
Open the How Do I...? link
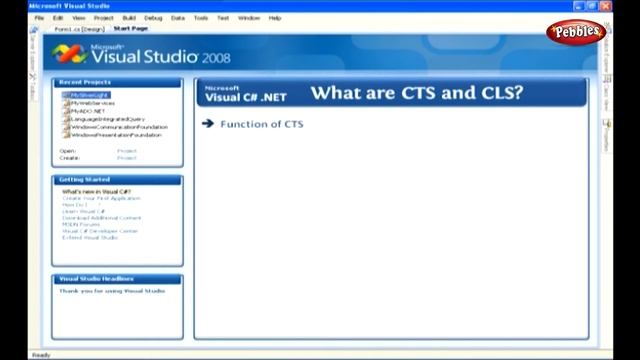[81, 205]
